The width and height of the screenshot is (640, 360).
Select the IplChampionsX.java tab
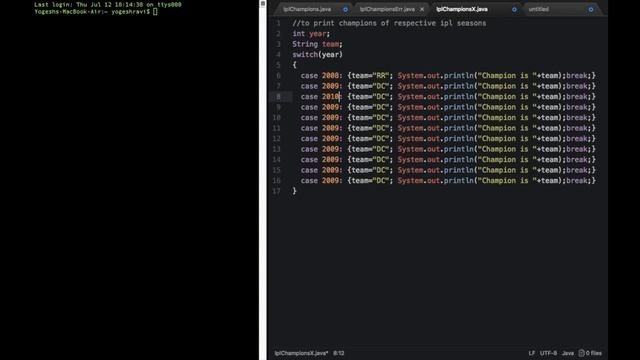[462, 9]
